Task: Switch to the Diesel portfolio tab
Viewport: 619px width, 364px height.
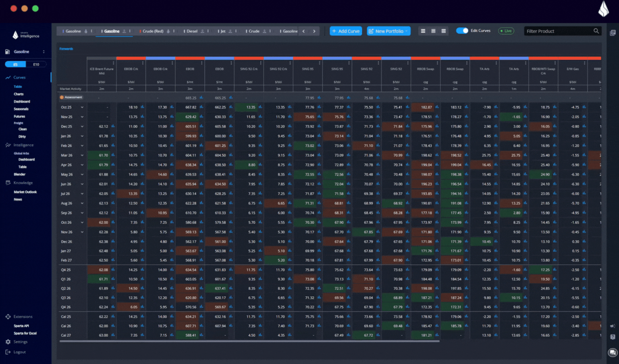Action: pos(192,31)
